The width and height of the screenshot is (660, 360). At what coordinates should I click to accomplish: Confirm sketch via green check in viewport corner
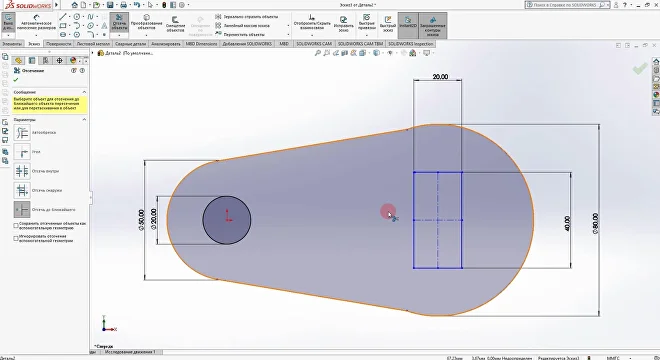tap(639, 69)
